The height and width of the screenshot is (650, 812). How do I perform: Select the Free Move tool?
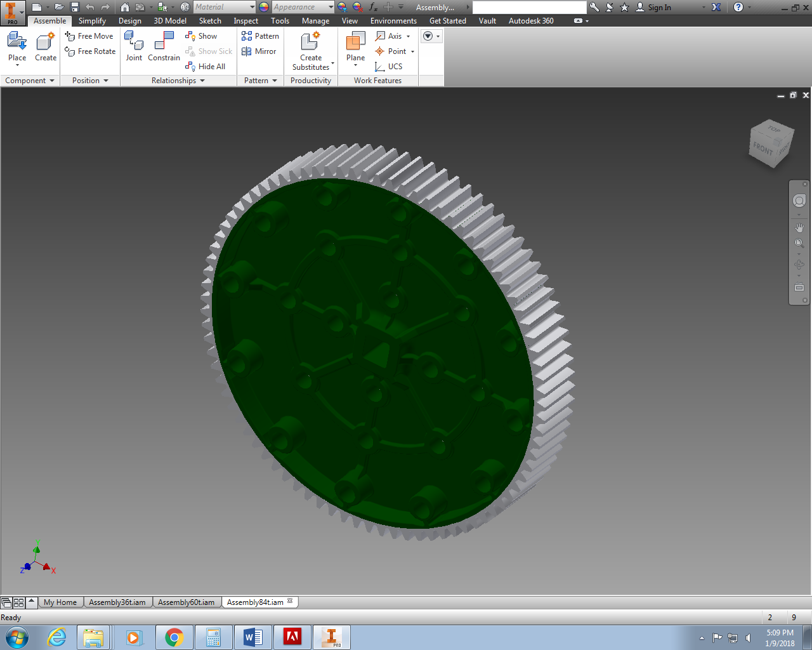pos(89,36)
